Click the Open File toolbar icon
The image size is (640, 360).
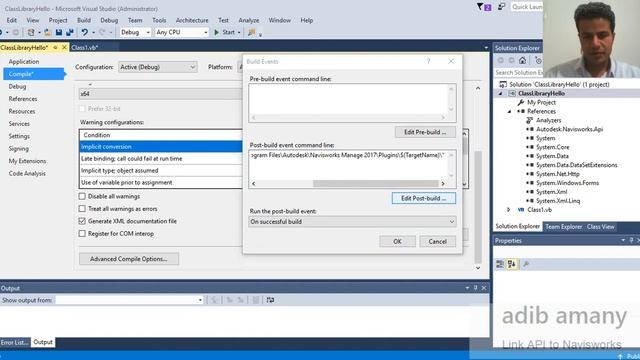click(48, 32)
